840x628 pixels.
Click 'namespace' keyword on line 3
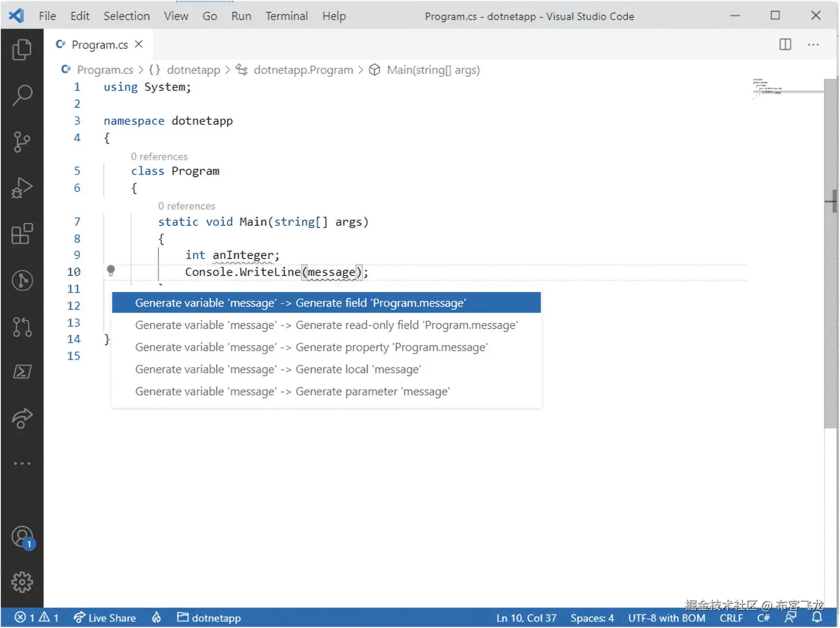(134, 121)
